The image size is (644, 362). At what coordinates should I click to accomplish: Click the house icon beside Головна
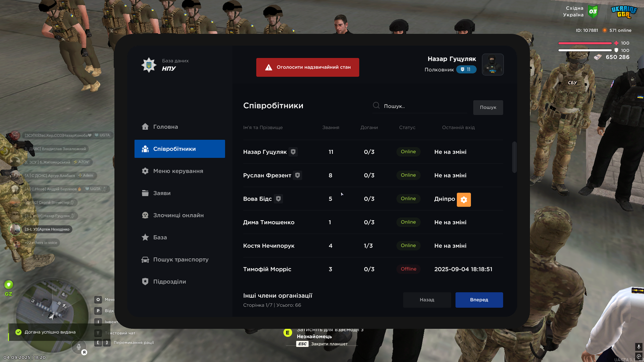145,127
